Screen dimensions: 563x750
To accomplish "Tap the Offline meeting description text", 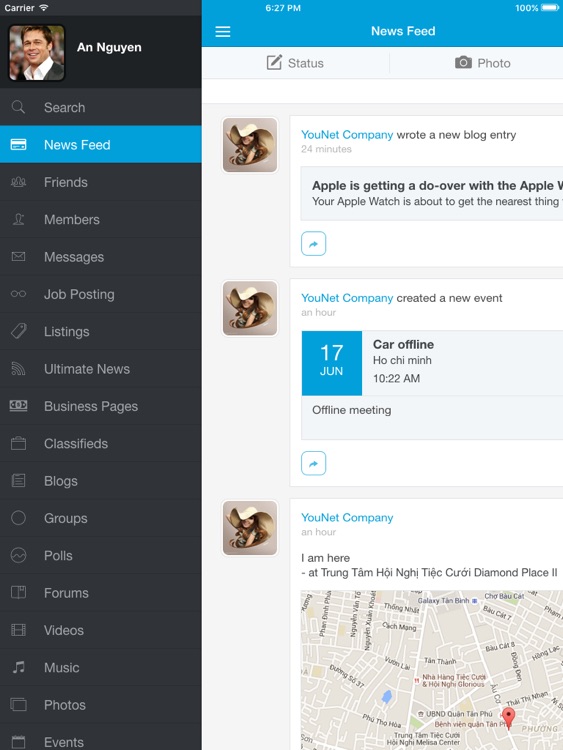I will [x=352, y=410].
